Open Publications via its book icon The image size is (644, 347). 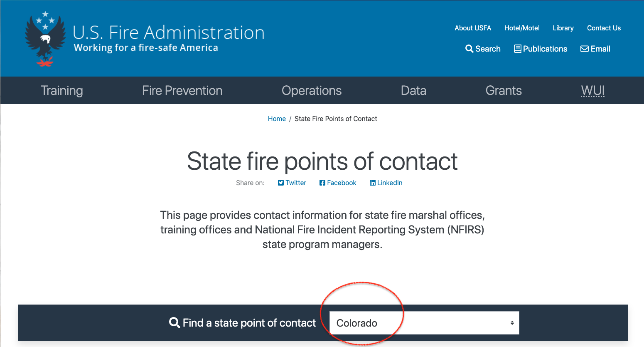(518, 49)
